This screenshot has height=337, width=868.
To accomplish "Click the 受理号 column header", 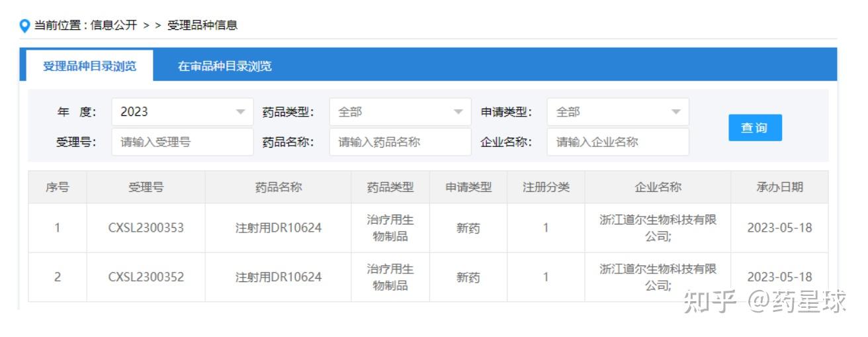I will pos(146,187).
